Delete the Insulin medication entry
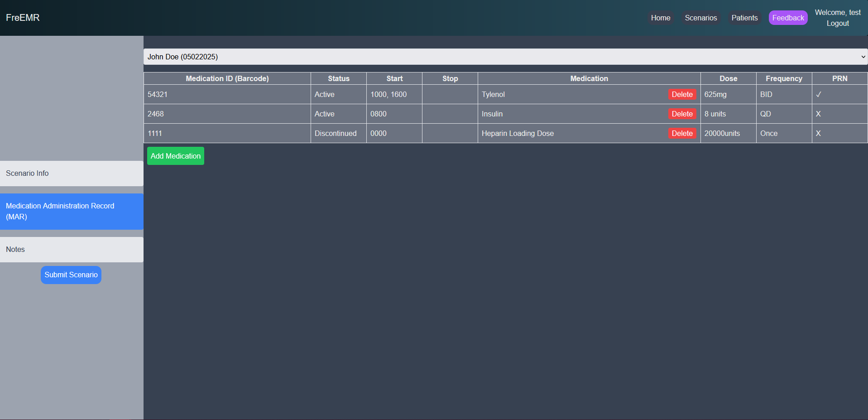Viewport: 868px width, 420px height. 682,114
